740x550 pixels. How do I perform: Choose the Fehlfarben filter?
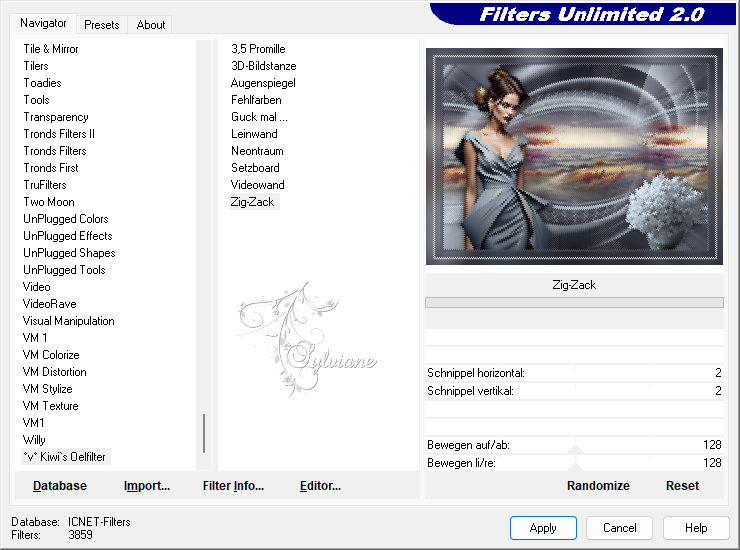(256, 100)
